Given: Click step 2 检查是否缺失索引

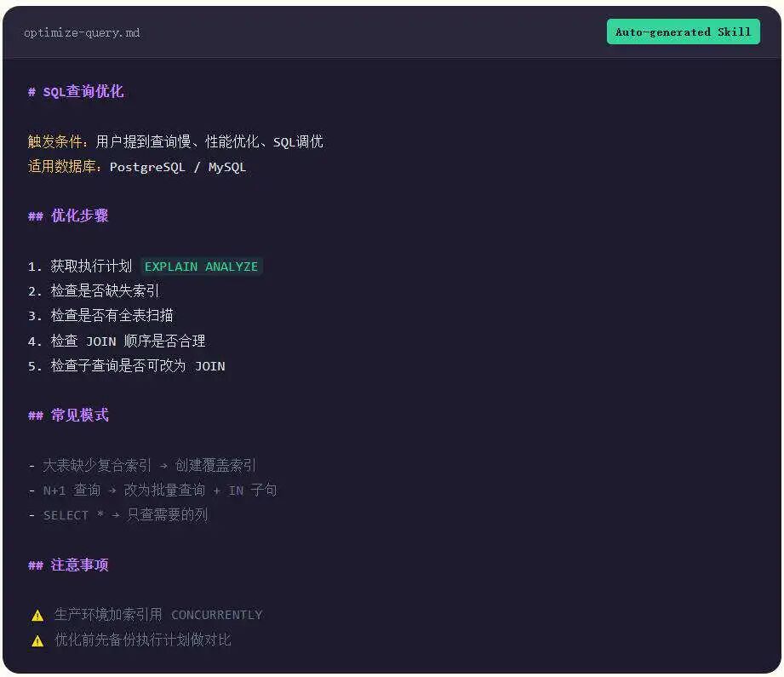Looking at the screenshot, I should [94, 290].
